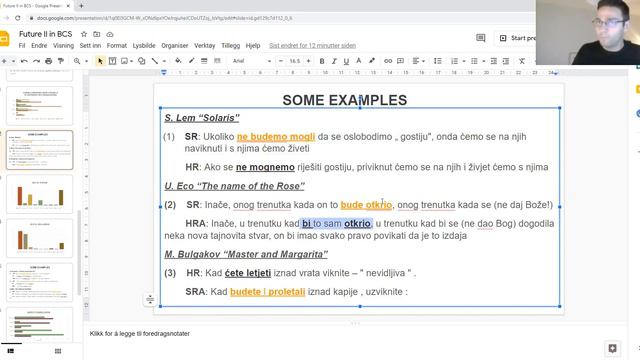Open the Endre menu
The image size is (640, 360).
[x=39, y=46]
